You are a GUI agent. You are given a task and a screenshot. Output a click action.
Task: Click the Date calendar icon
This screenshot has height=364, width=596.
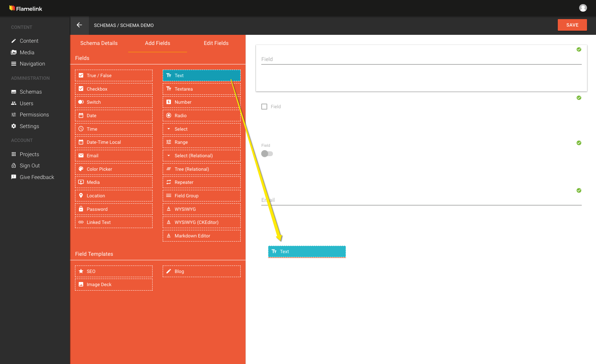81,115
